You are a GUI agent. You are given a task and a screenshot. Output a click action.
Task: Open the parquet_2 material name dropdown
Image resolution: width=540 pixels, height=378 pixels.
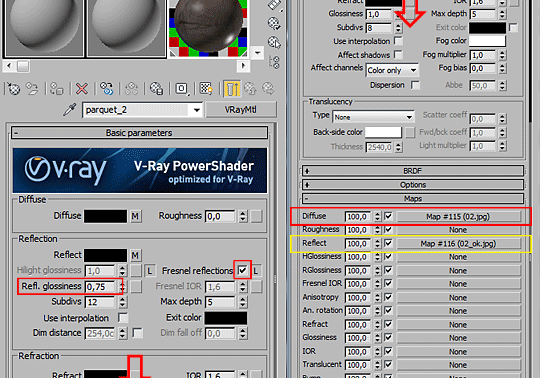click(x=197, y=110)
